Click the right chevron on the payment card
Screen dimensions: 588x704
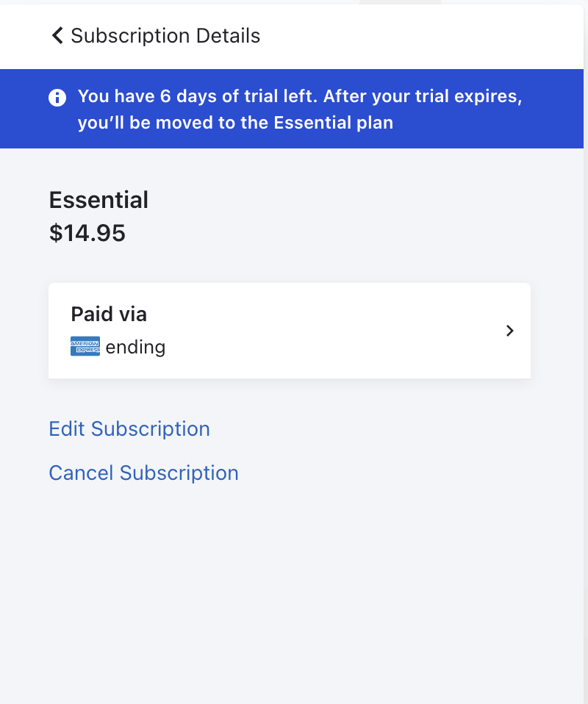pos(509,331)
